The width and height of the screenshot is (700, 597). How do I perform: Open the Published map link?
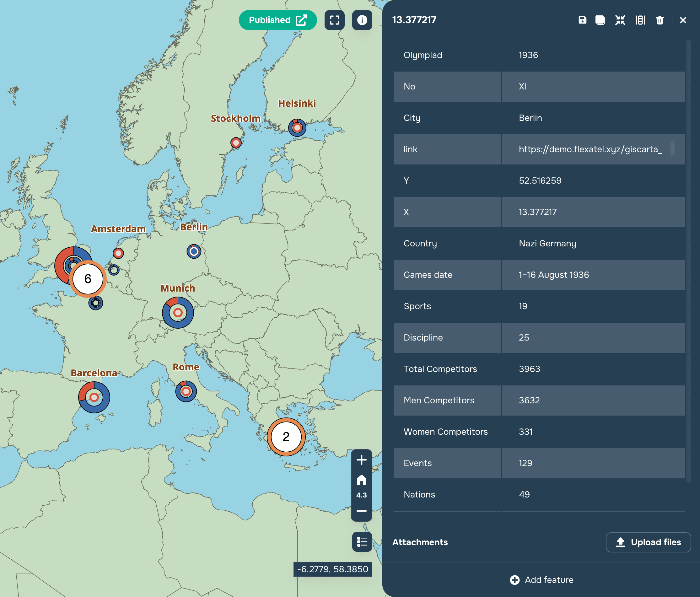277,20
